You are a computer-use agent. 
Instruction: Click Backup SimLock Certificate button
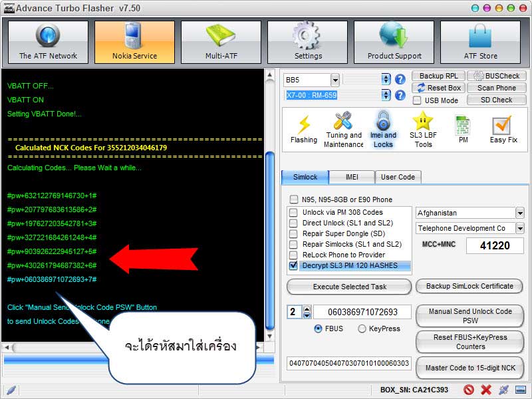pos(470,287)
